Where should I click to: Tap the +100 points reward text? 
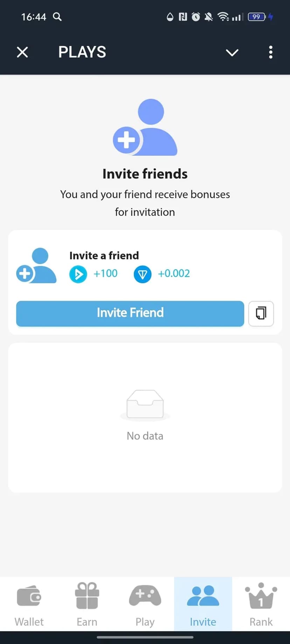tap(105, 273)
